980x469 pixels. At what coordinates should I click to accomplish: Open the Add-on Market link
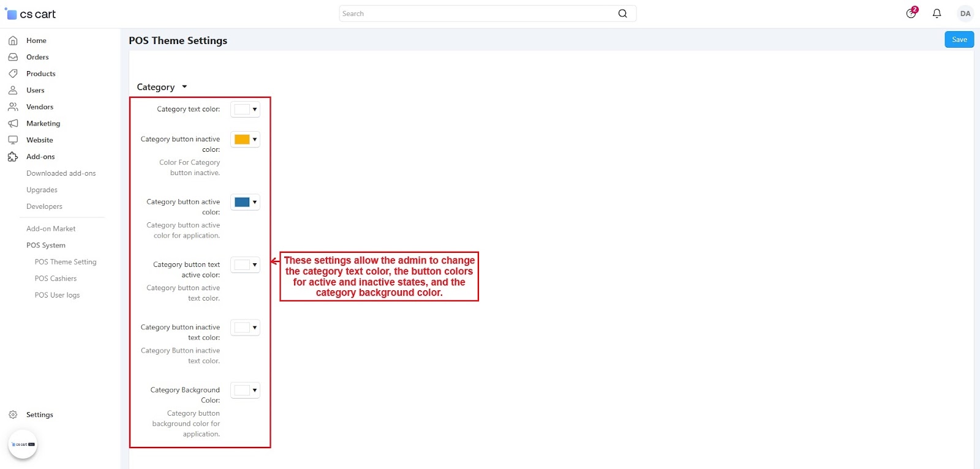click(51, 229)
